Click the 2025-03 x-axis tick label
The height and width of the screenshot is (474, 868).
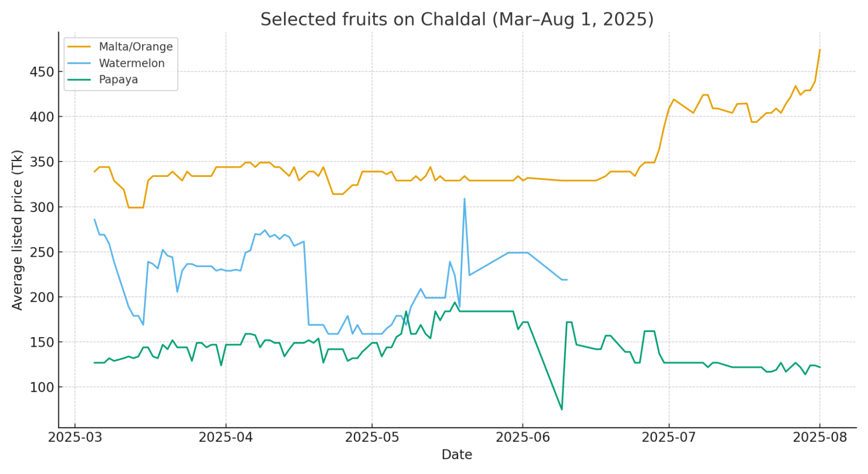[75, 438]
